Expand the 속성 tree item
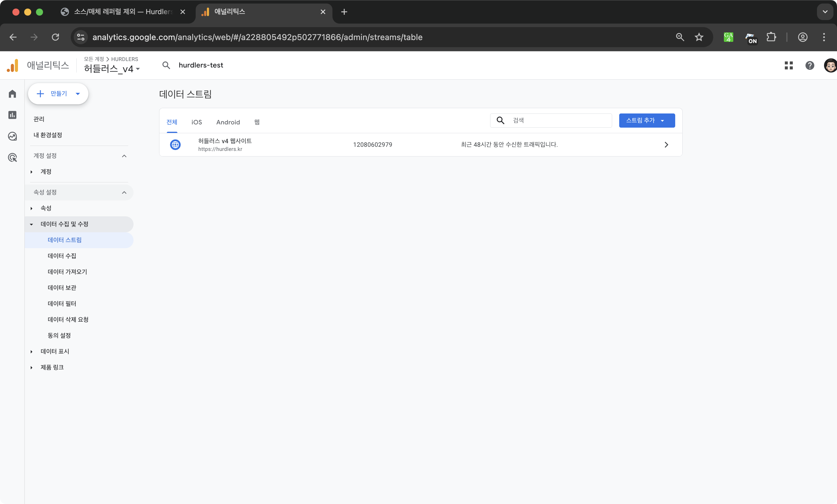This screenshot has height=504, width=837. (32, 208)
